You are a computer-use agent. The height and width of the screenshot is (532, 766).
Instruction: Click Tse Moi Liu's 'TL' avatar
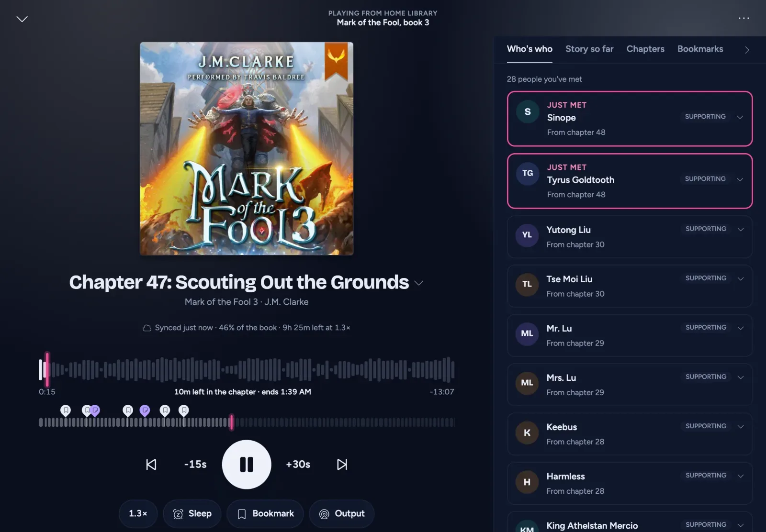tap(527, 284)
